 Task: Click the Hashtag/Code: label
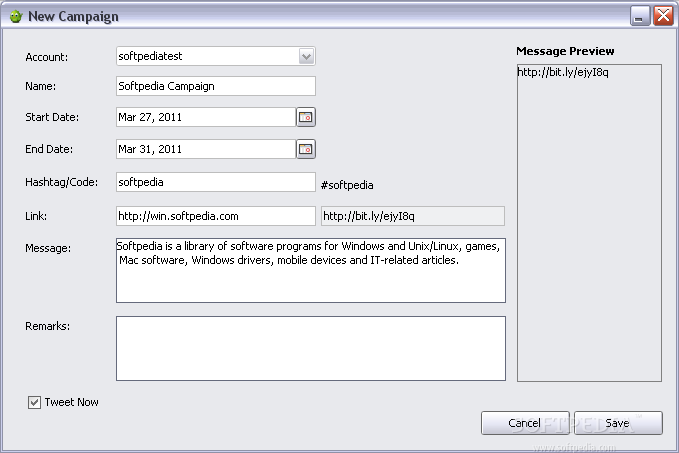(x=61, y=182)
